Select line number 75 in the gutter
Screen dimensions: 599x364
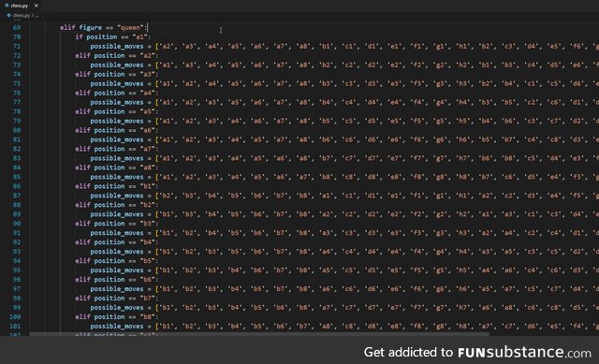pyautogui.click(x=17, y=83)
